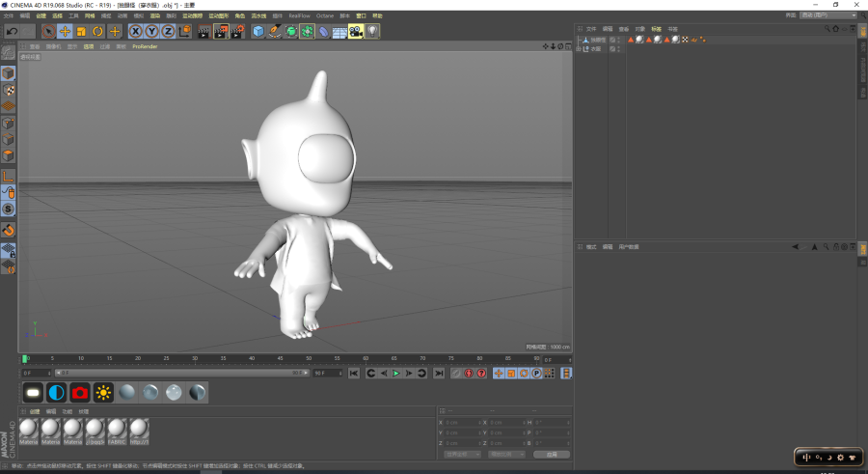This screenshot has width=868, height=474.
Task: Click the camera object icon in toolbar
Action: point(356,32)
